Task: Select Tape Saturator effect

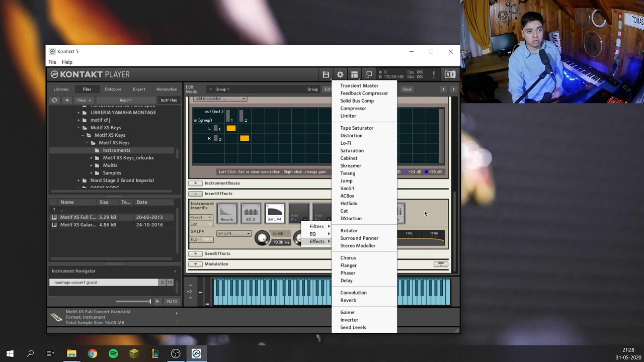Action: [x=357, y=128]
